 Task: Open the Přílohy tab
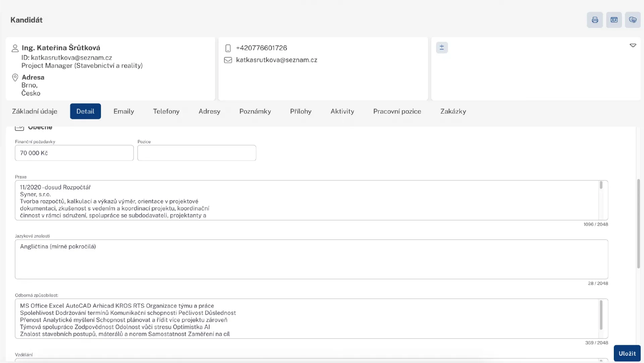301,111
